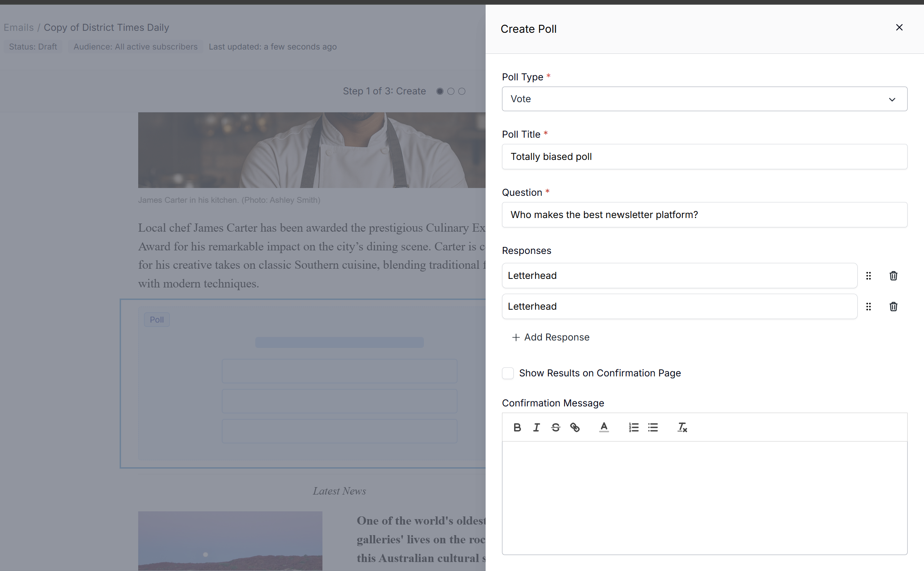Click Copy of District Times Daily title

106,27
